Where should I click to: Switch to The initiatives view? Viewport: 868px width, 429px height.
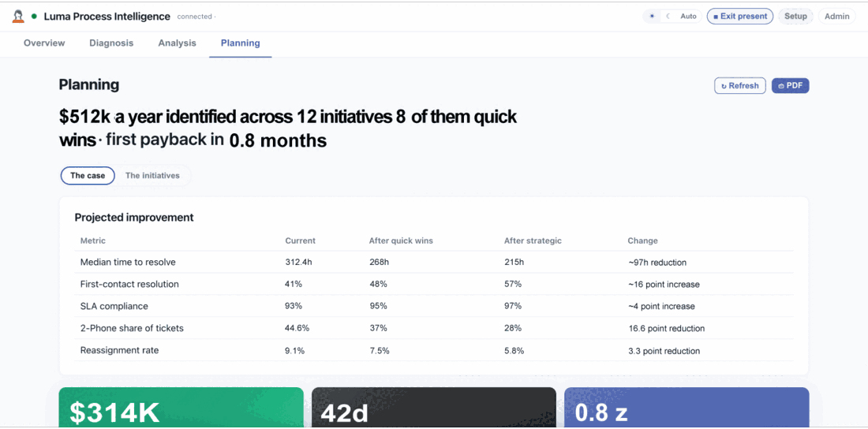click(152, 176)
